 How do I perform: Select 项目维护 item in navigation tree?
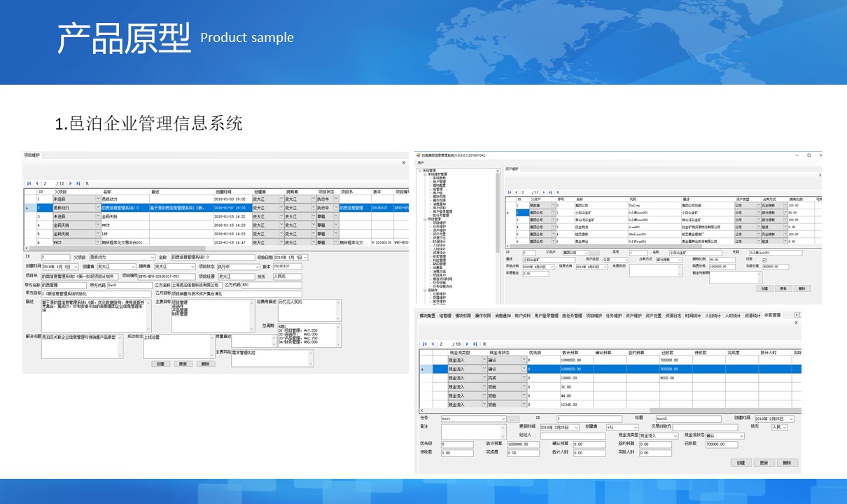tap(440, 223)
